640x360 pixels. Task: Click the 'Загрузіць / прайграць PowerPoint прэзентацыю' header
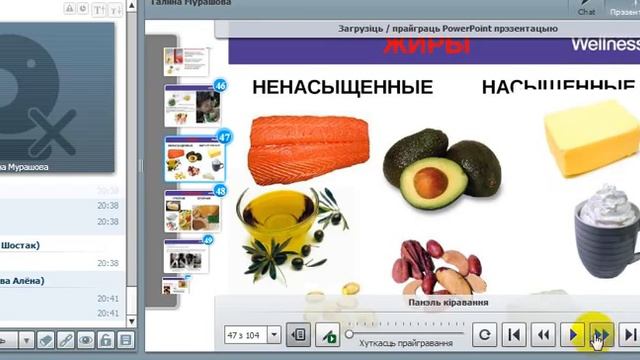pyautogui.click(x=448, y=29)
